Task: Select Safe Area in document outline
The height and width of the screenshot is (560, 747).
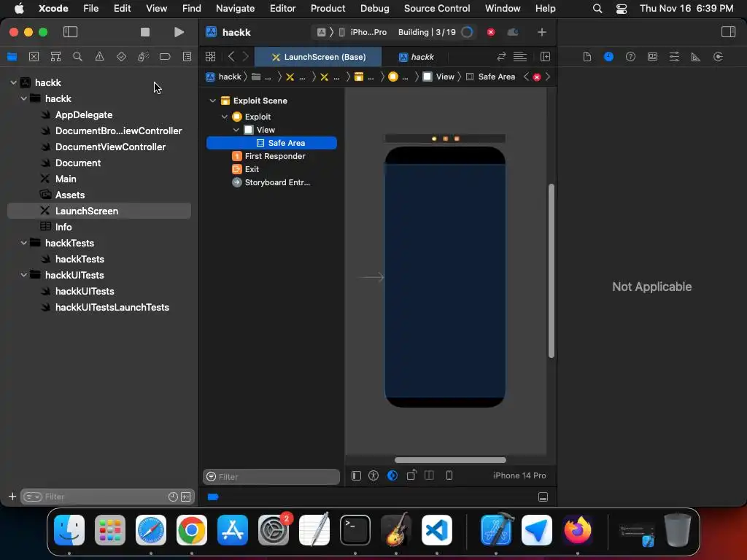Action: [x=271, y=143]
